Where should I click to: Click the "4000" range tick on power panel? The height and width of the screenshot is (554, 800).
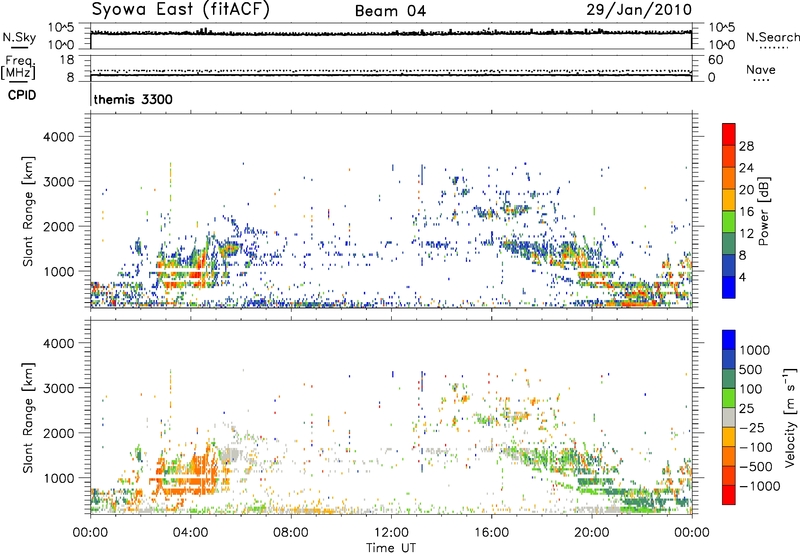(59, 137)
